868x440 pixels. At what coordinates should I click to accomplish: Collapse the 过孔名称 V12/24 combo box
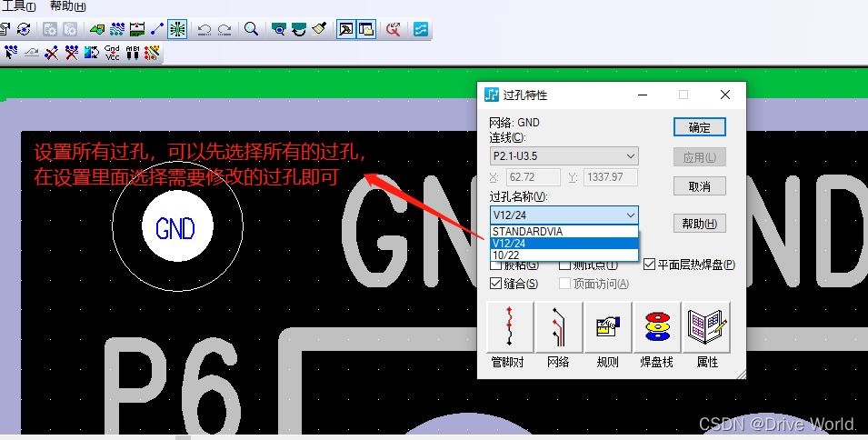click(x=564, y=215)
